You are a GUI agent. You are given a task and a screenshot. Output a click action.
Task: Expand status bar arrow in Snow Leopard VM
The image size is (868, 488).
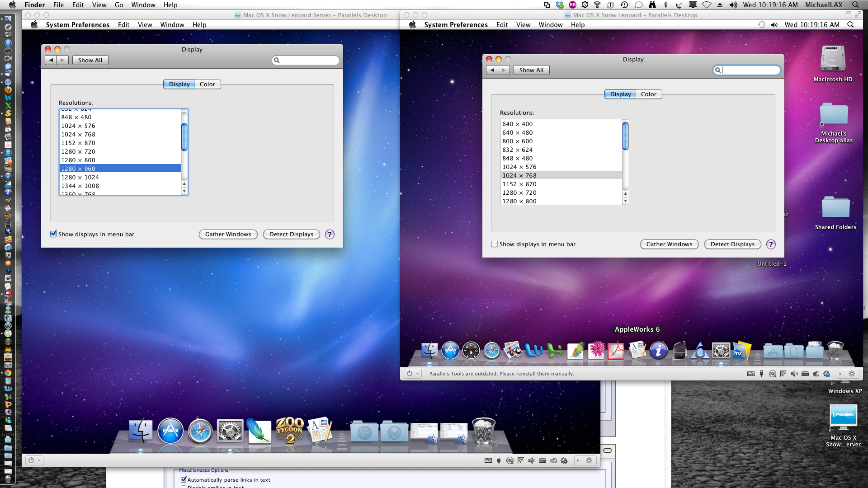(840, 374)
